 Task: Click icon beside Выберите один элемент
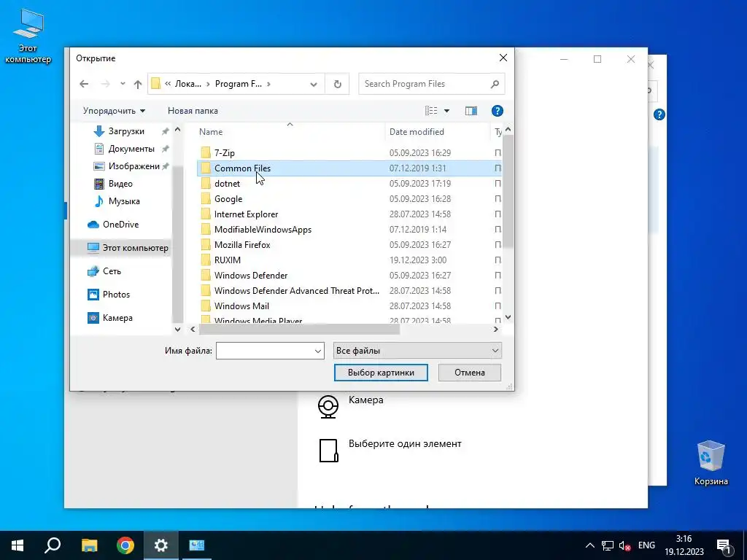point(328,451)
